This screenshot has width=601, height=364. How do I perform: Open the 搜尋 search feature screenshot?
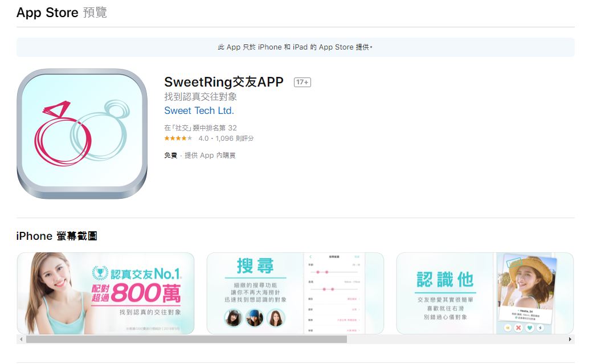point(295,293)
